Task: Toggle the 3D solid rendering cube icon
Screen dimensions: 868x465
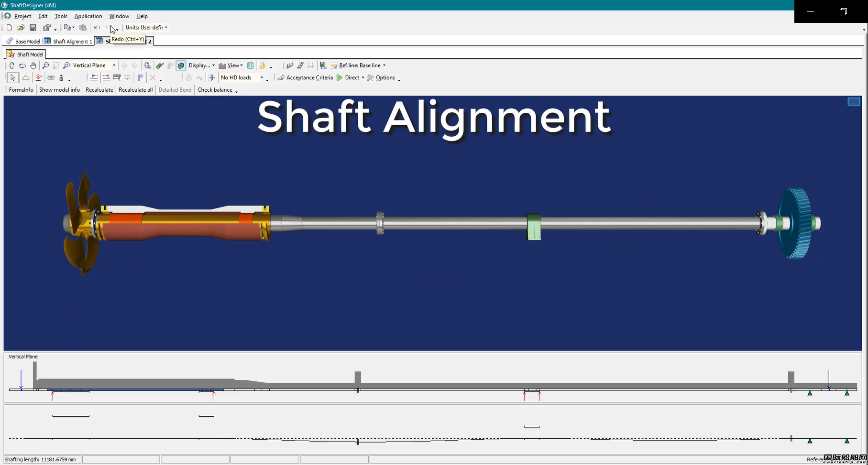Action: 181,65
